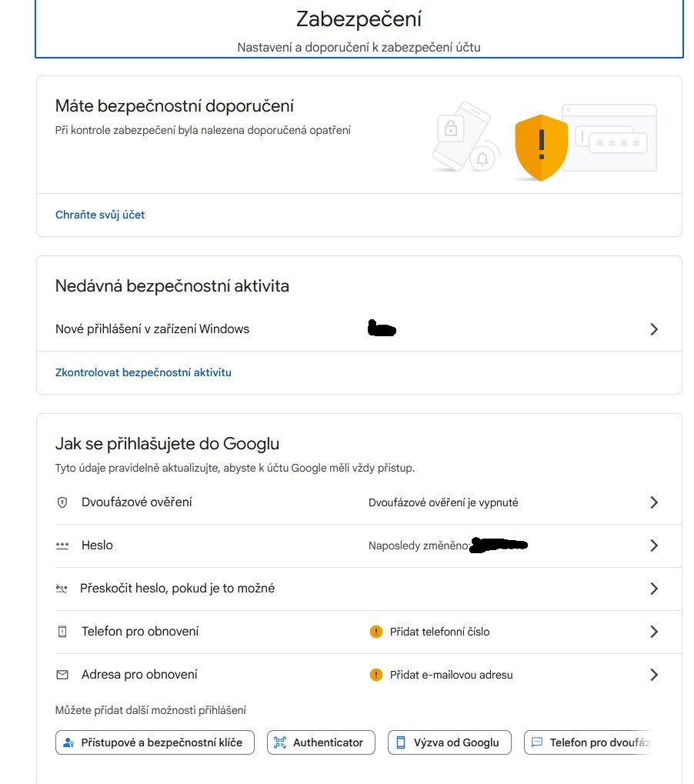694x784 pixels.
Task: Expand the Nové přihlášení v zařízení Windows entry
Action: coord(654,329)
